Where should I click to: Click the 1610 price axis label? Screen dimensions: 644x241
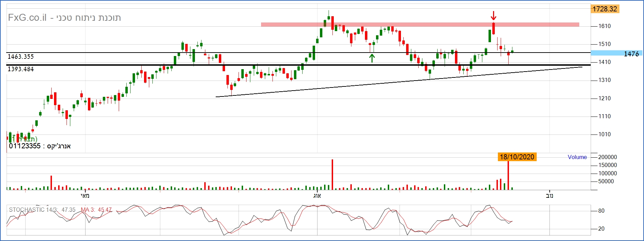pos(605,26)
